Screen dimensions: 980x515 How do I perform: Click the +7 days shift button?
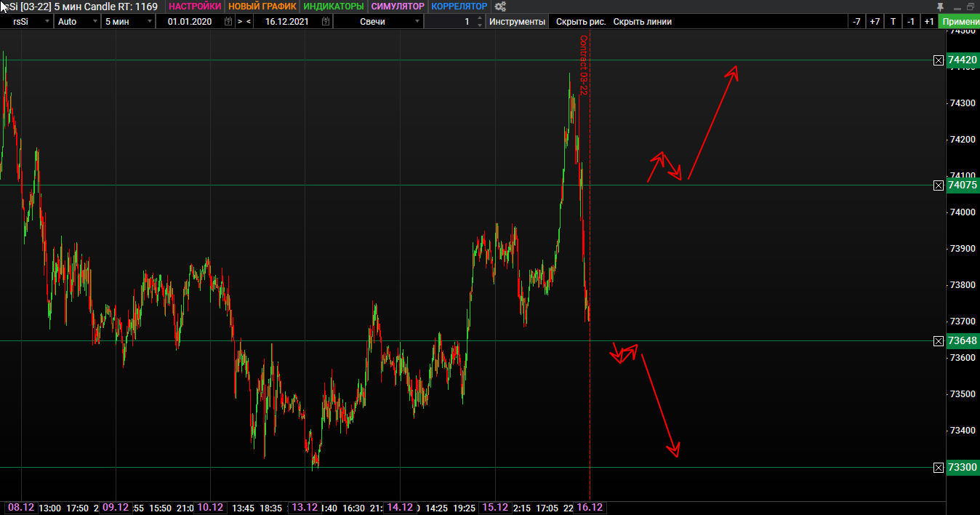click(875, 22)
